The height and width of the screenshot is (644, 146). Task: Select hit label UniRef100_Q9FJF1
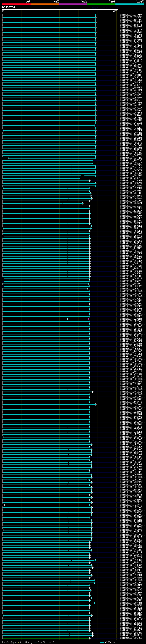(x=131, y=82)
